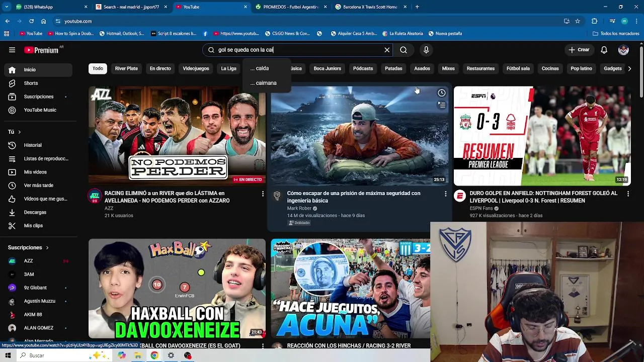Viewport: 644px width, 362px height.
Task: Bookmark this page with the star
Action: (578, 21)
